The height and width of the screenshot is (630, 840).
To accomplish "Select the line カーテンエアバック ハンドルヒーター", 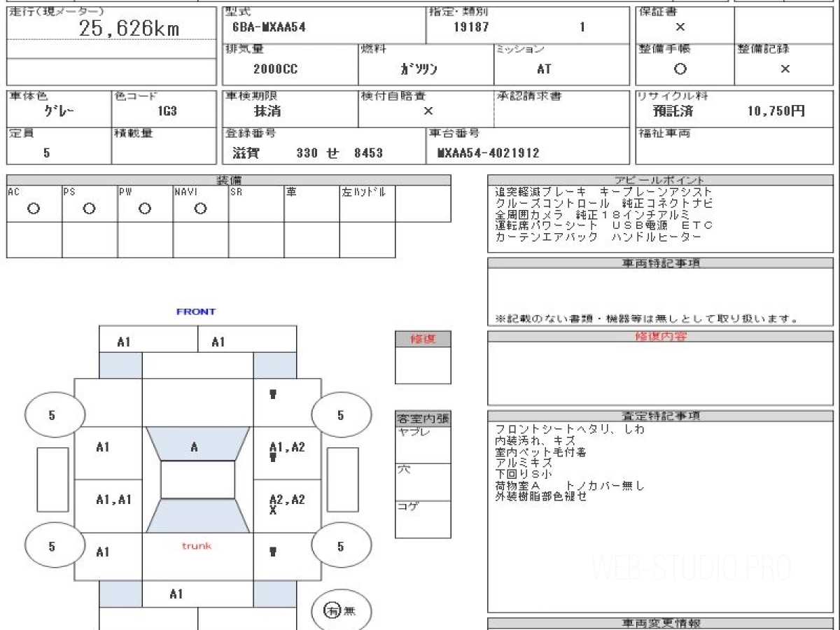I will coord(598,237).
